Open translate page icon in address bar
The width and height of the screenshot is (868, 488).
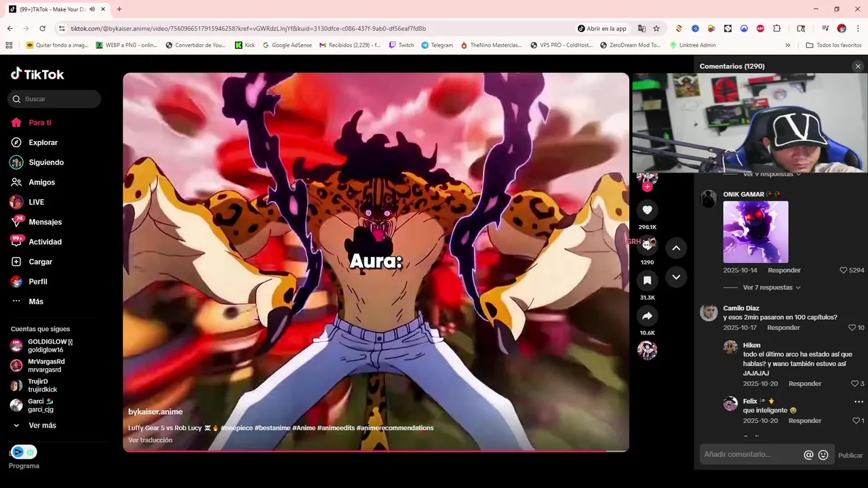(x=642, y=28)
